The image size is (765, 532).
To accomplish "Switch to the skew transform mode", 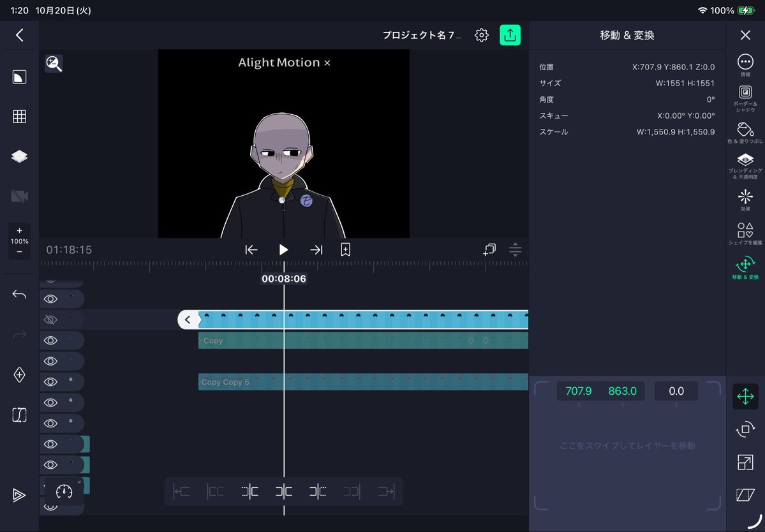I will tap(745, 495).
